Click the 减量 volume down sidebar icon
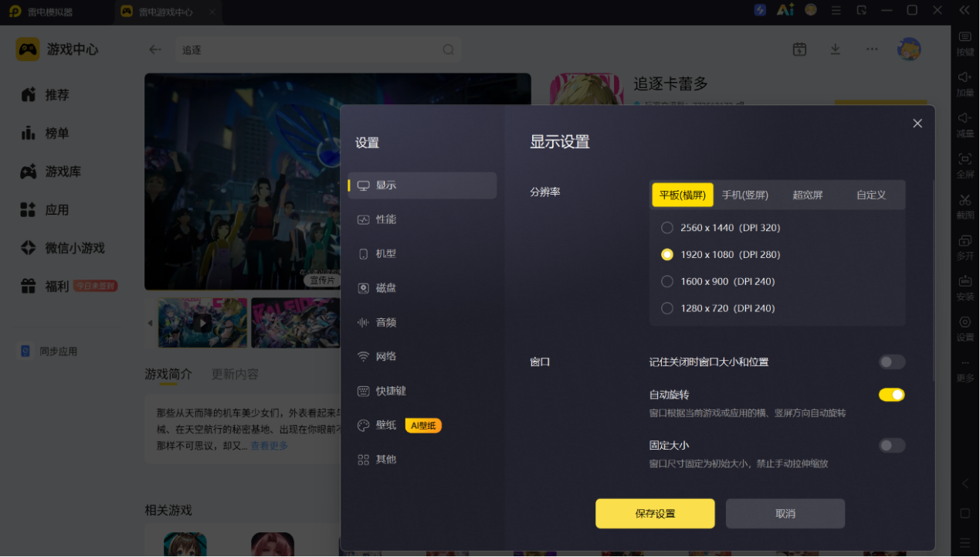The height and width of the screenshot is (557, 980). click(965, 124)
